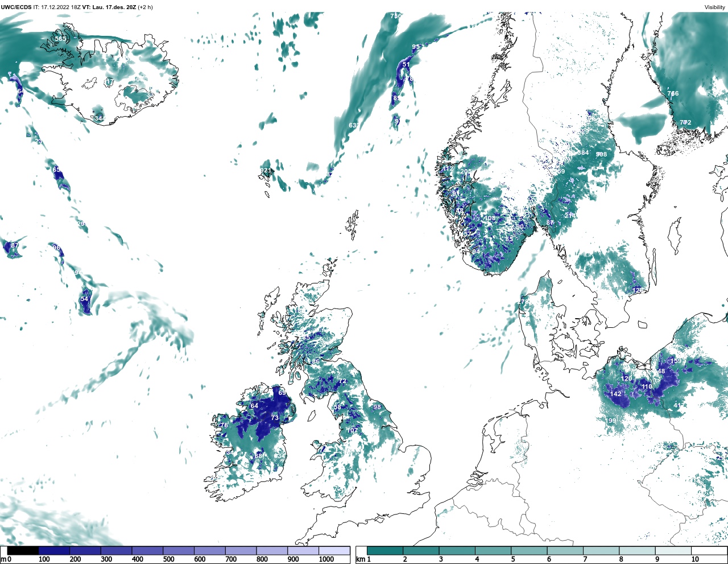Select the 800–900 m legend swatch

[271, 550]
